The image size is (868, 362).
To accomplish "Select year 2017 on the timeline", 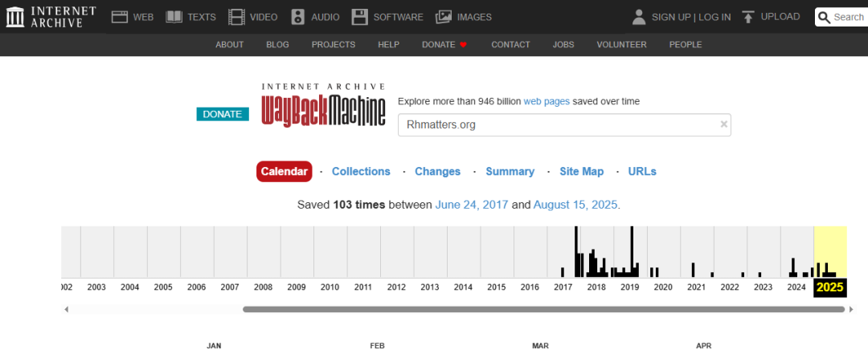I will (563, 287).
